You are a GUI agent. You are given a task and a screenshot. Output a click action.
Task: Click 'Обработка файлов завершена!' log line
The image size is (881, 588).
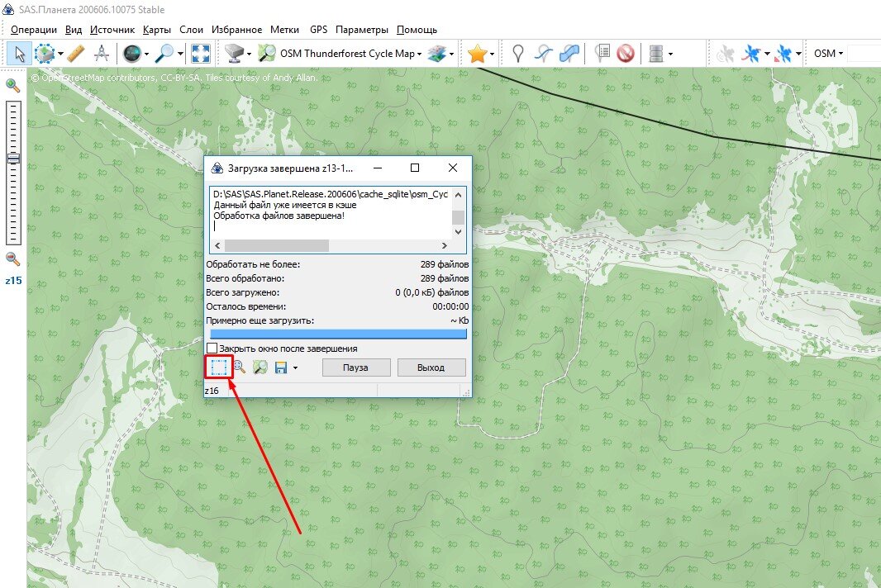coord(279,216)
